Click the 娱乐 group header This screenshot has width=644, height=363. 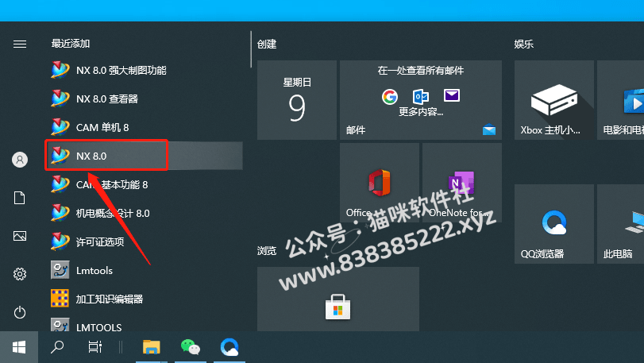click(x=523, y=44)
